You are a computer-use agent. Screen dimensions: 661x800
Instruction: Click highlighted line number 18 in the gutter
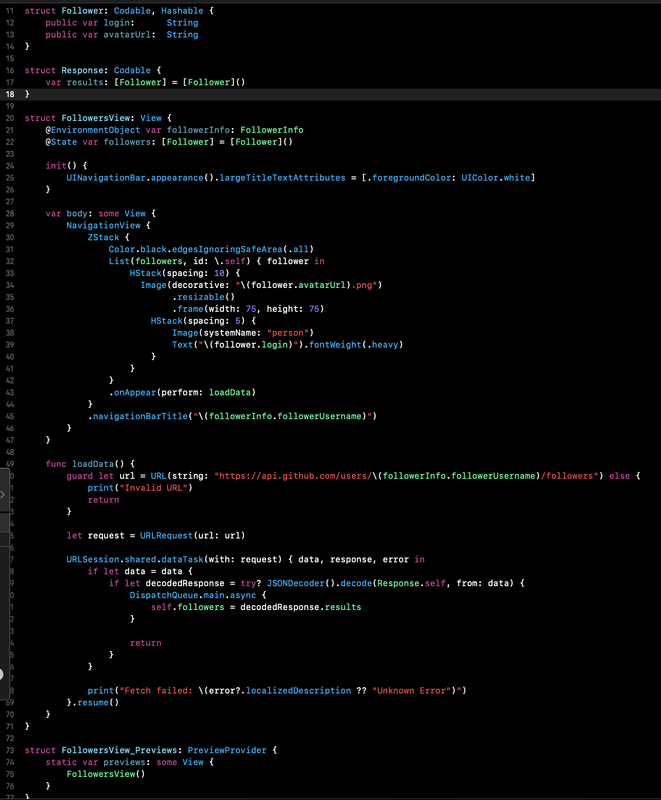(x=10, y=94)
